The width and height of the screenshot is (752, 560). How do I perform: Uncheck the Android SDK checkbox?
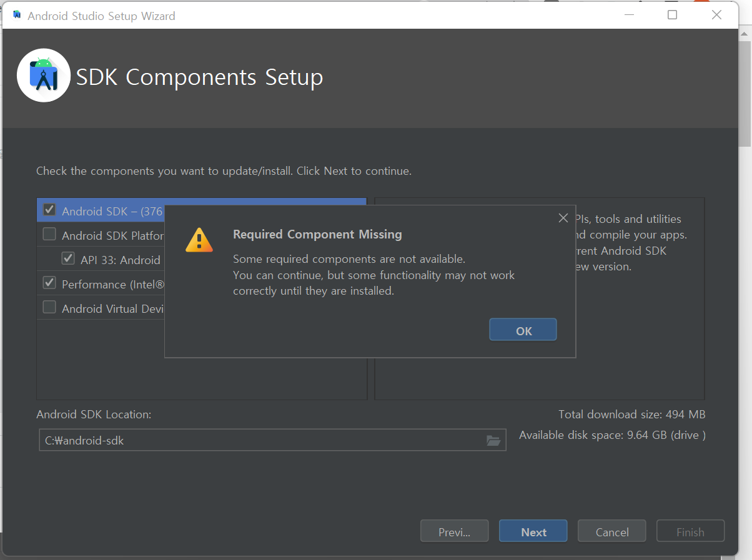pos(49,210)
